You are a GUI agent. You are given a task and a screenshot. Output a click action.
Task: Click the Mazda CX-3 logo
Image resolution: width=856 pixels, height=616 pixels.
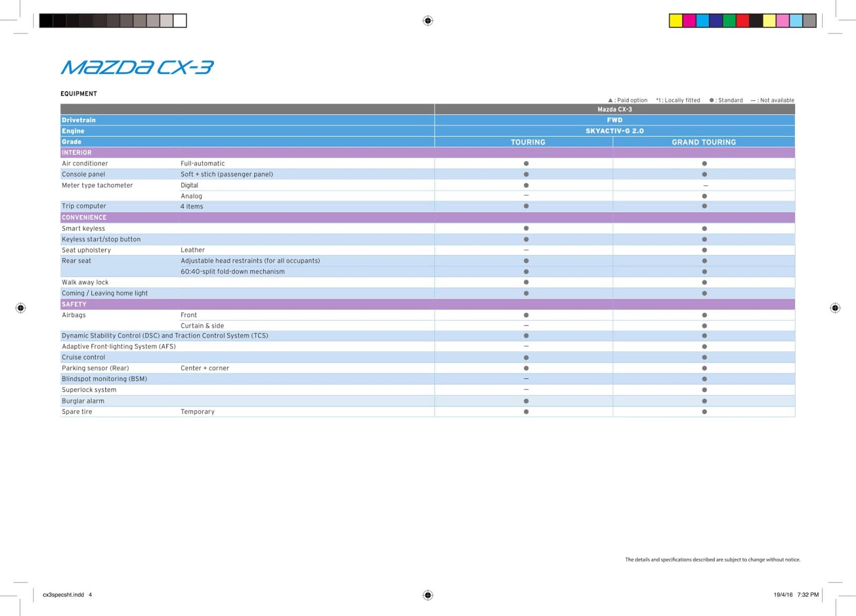click(137, 67)
